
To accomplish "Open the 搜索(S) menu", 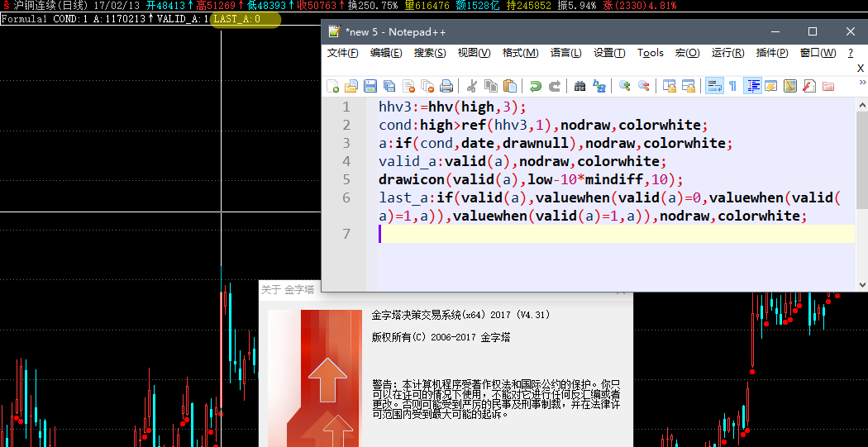I will click(x=430, y=53).
